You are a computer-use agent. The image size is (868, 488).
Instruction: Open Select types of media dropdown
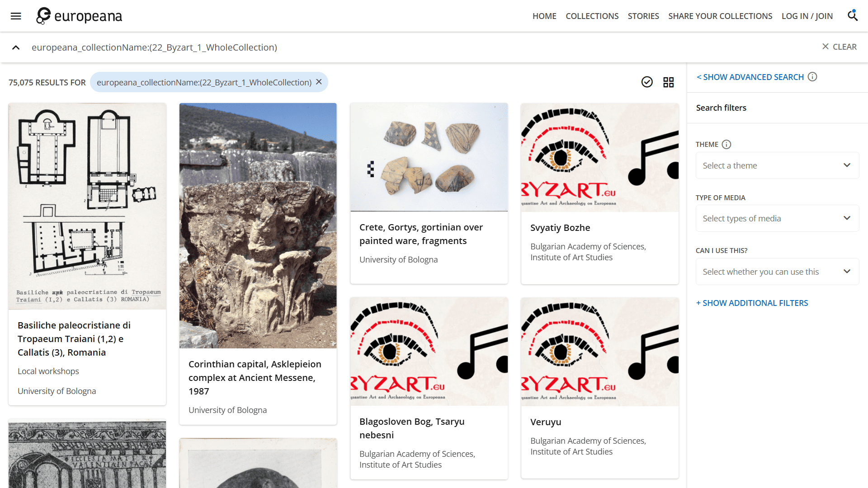(x=777, y=218)
